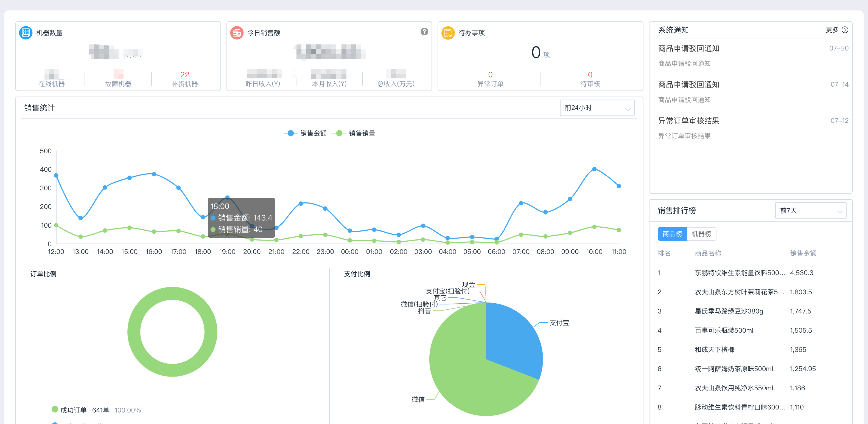Toggle the 销售金额 legend series

[x=305, y=133]
